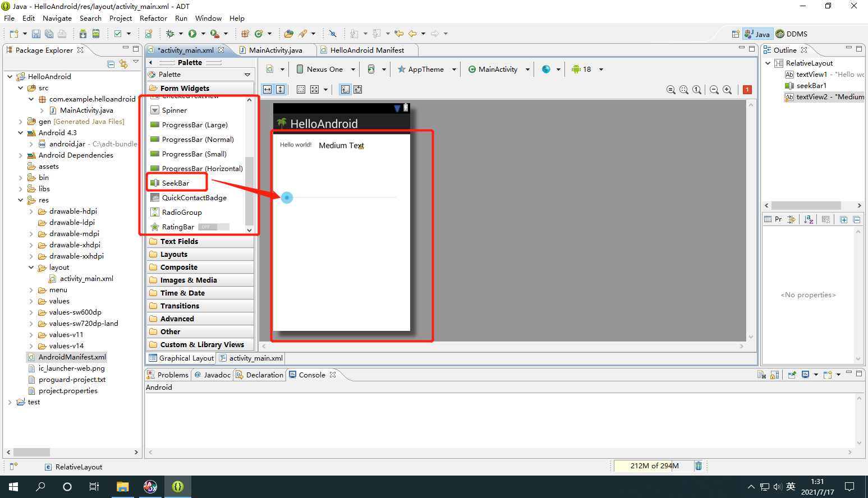
Task: Click New Android XML file icon
Action: click(x=149, y=34)
